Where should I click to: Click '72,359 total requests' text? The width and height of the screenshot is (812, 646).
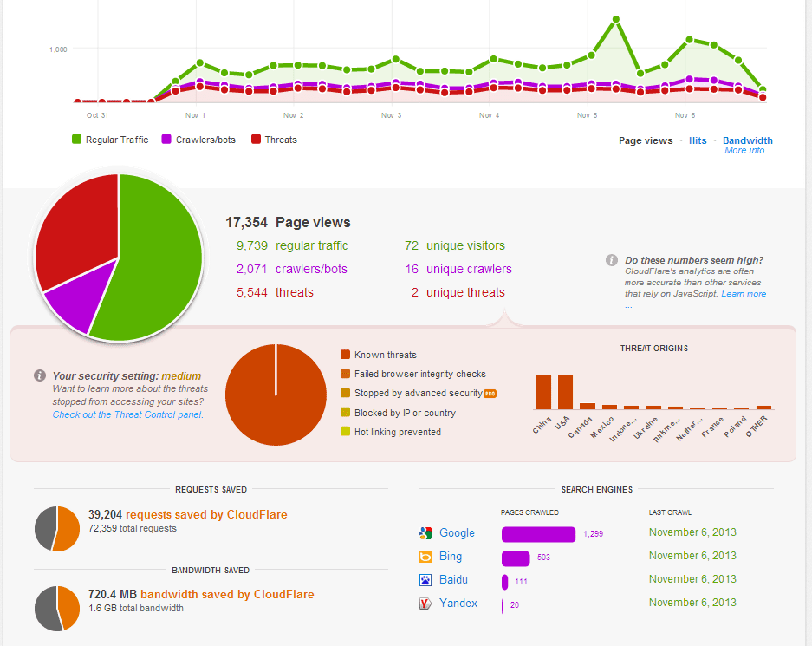(132, 528)
